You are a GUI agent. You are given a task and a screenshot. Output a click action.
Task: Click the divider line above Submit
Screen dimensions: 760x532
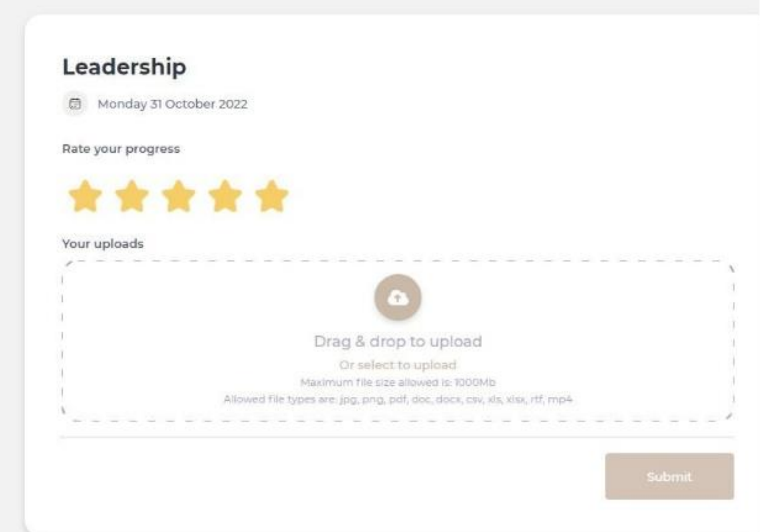[398, 437]
